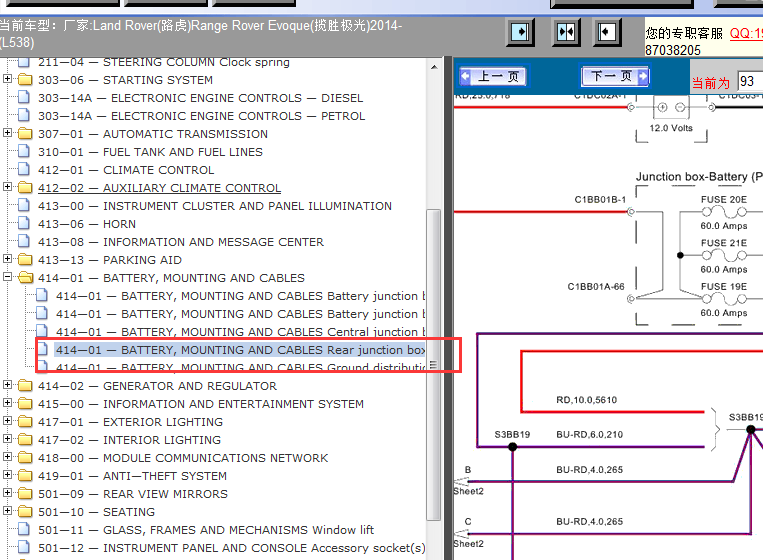This screenshot has width=763, height=560.
Task: Expand the 419-01 ANTI-THEFT SYSTEM folder
Action: pyautogui.click(x=7, y=475)
